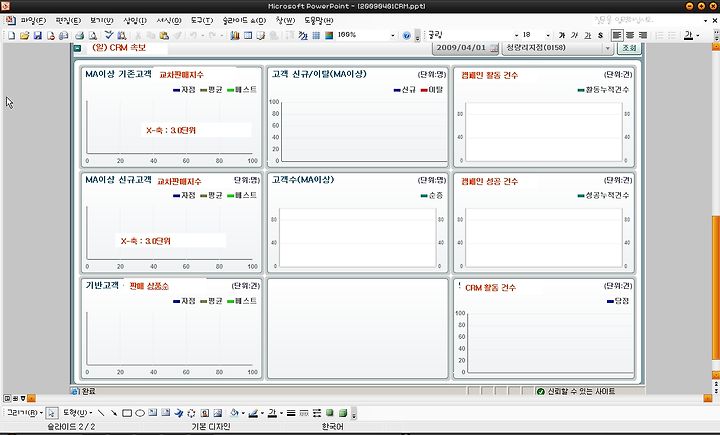Run the spelling check icon
Screen dimensions: 720x435
109,35
